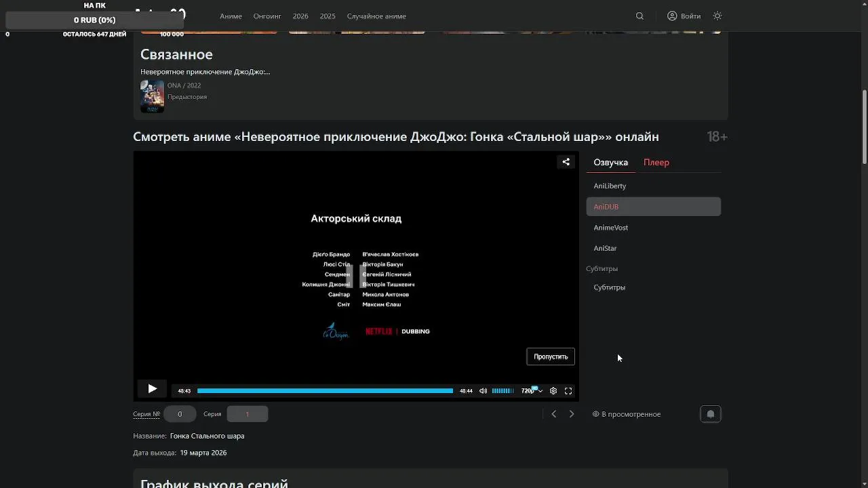
Task: Open Случайное аниме from the top menu
Action: [x=376, y=16]
